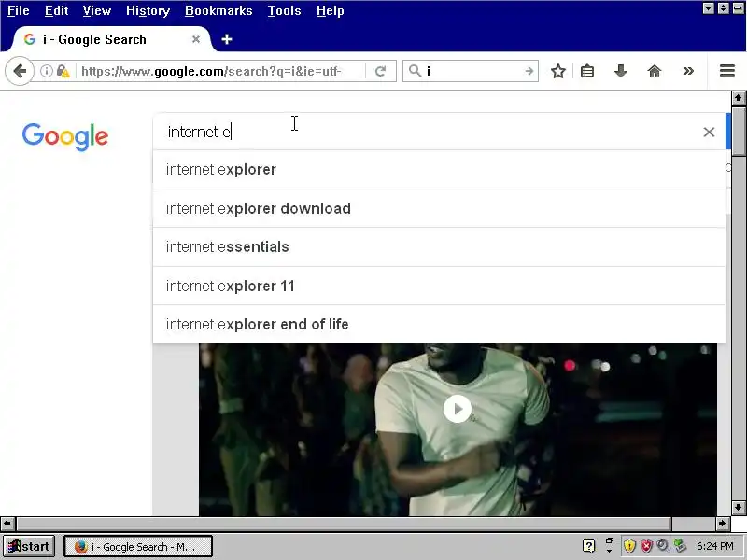
Task: Open the Tools menu
Action: coord(285,10)
